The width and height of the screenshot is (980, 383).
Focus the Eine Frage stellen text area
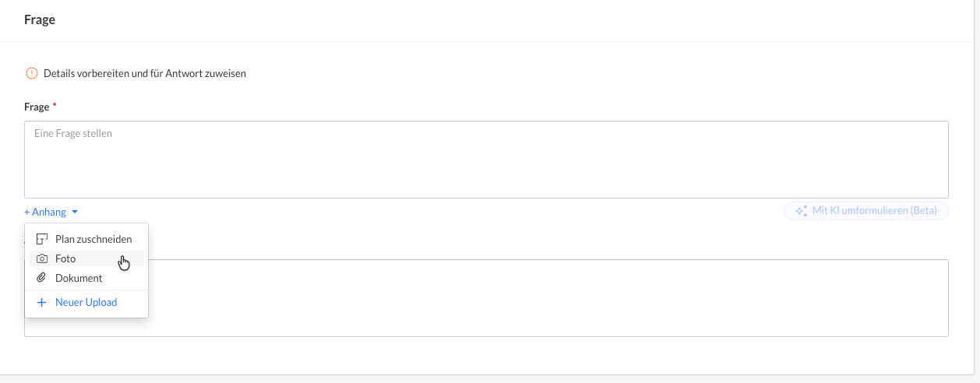(x=486, y=160)
